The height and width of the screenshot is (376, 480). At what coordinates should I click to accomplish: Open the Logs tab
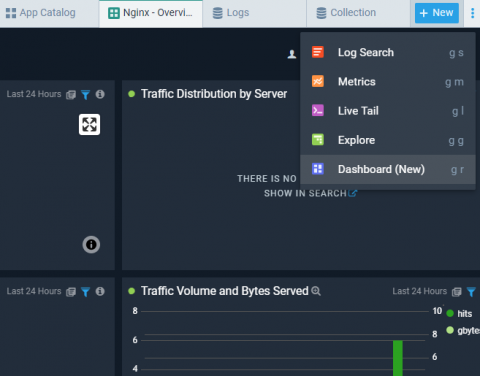click(254, 13)
